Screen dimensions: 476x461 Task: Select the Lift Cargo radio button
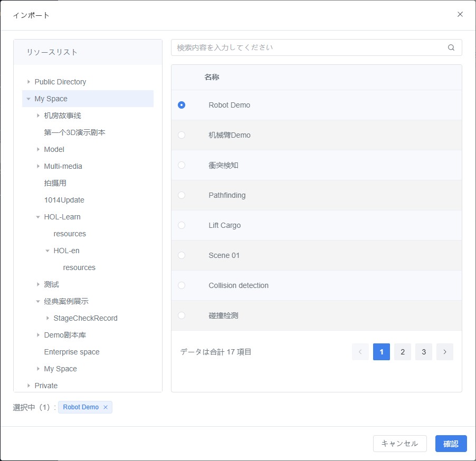(x=182, y=225)
